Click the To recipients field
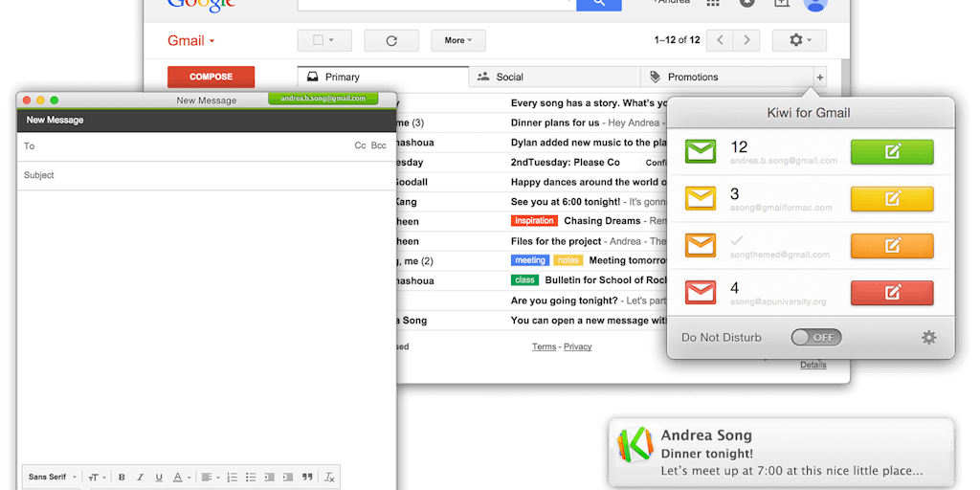The height and width of the screenshot is (490, 980). (x=207, y=146)
